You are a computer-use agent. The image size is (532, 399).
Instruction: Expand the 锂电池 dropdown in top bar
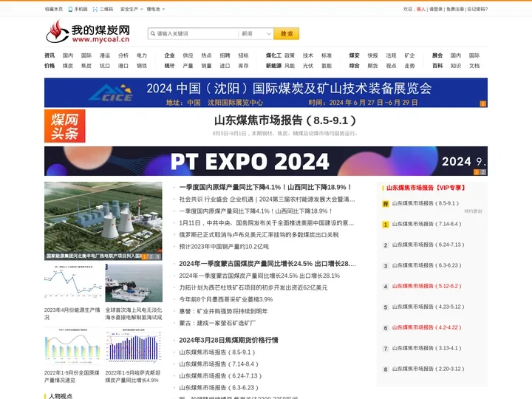[156, 9]
